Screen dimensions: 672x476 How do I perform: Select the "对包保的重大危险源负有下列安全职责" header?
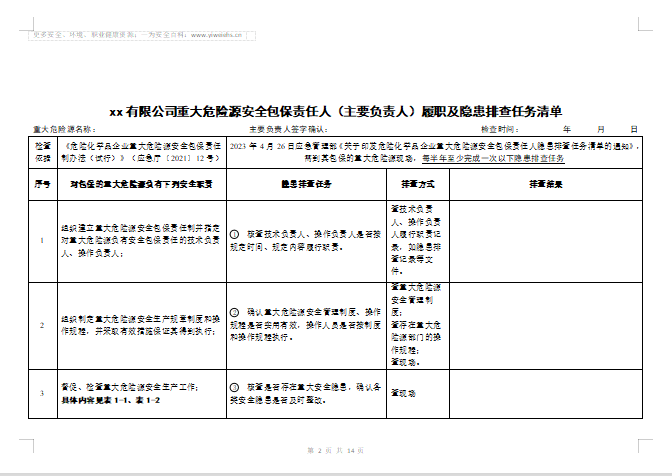(142, 184)
